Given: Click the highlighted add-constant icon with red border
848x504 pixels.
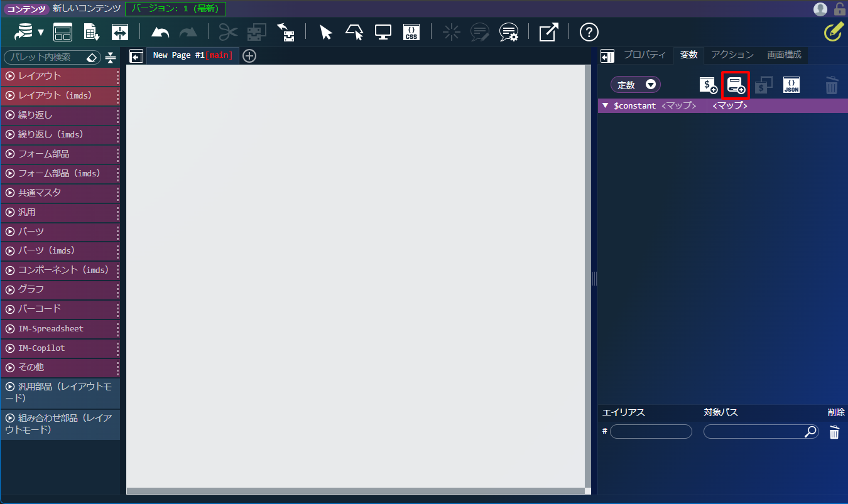Looking at the screenshot, I should point(736,85).
